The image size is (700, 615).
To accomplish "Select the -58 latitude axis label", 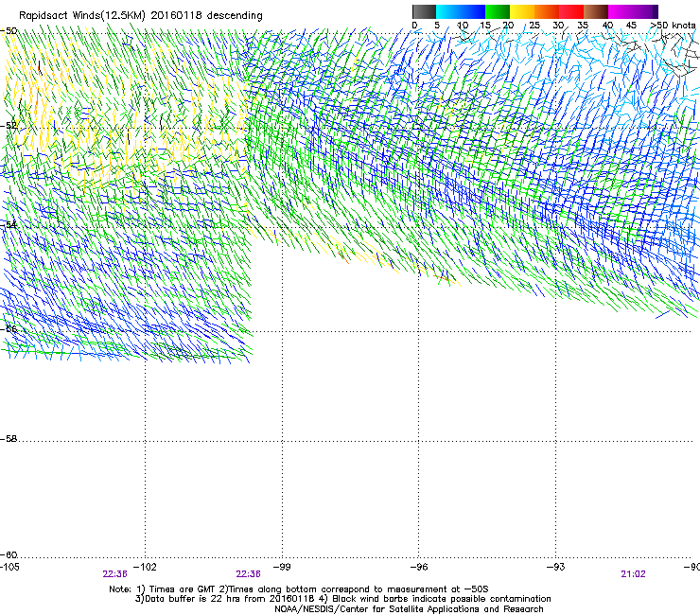I will [x=9, y=439].
